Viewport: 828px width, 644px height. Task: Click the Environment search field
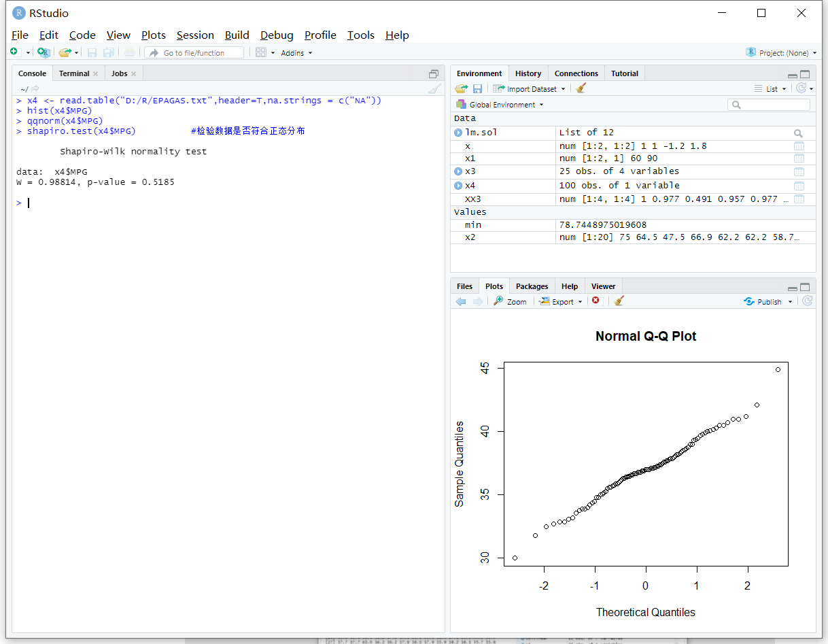769,105
